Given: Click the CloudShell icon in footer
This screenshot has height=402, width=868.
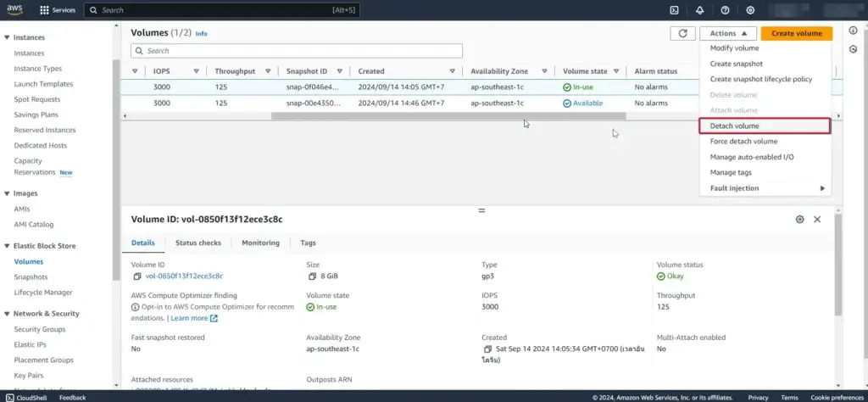Looking at the screenshot, I should (10, 398).
